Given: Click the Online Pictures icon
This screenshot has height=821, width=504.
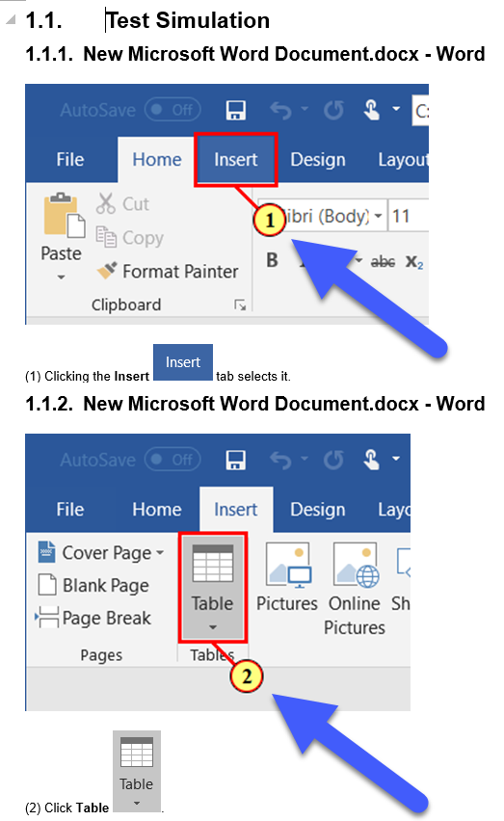Looking at the screenshot, I should click(356, 564).
